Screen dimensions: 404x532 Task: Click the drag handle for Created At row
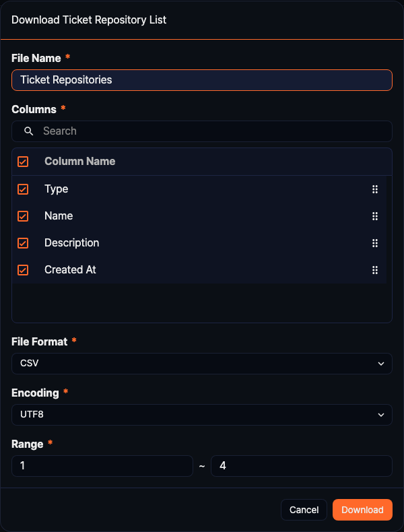pos(375,270)
